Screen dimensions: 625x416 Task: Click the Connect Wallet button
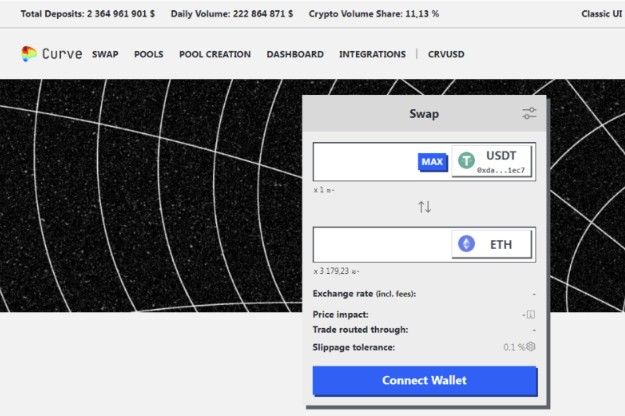pyautogui.click(x=425, y=381)
